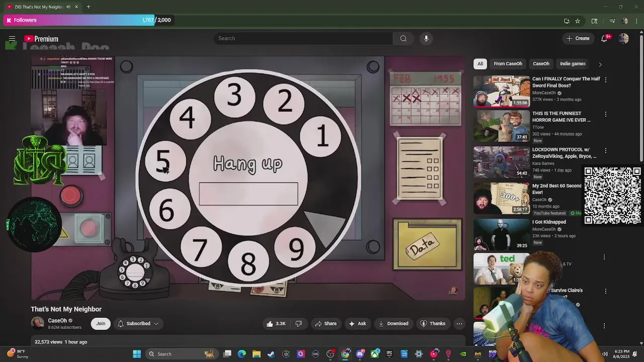644x362 pixels.
Task: Expand the Subscribed notification dropdown
Action: 138,324
